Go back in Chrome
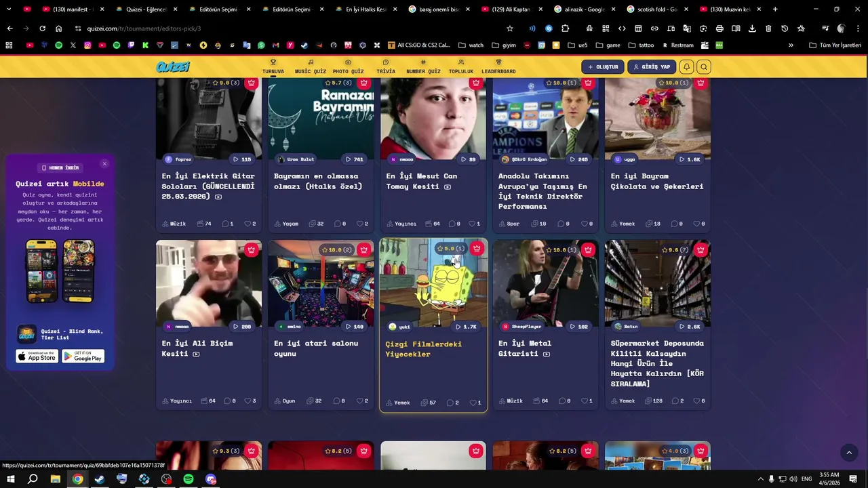The height and width of the screenshot is (488, 868). 9,28
